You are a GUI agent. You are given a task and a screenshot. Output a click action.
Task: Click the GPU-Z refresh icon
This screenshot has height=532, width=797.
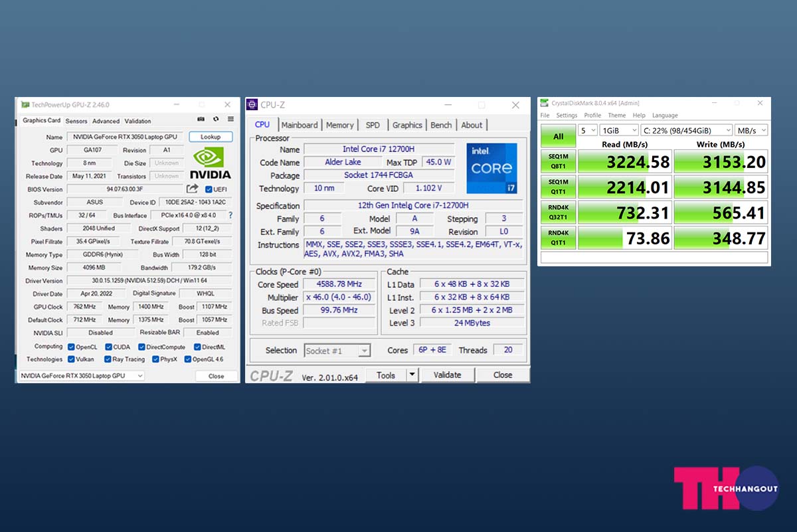216,120
